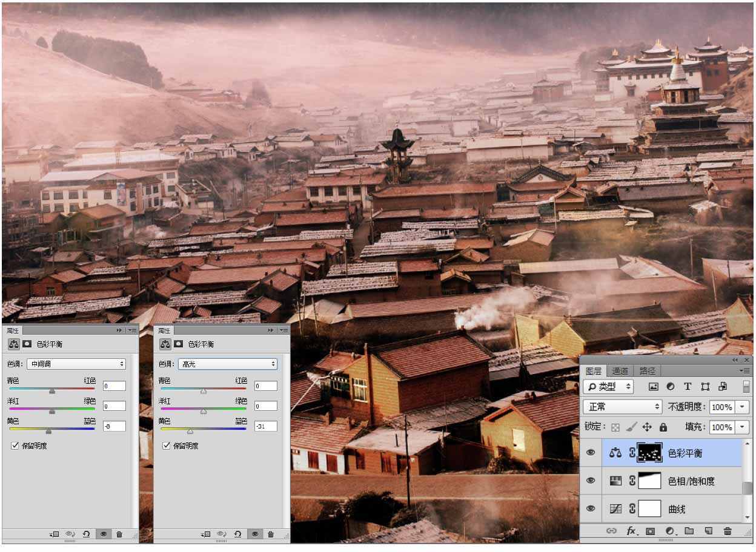Switch to the 图层 tab
The width and height of the screenshot is (756, 552).
coord(594,371)
